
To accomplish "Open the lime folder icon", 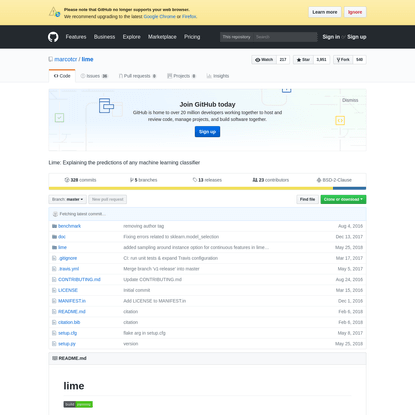I will 54,247.
